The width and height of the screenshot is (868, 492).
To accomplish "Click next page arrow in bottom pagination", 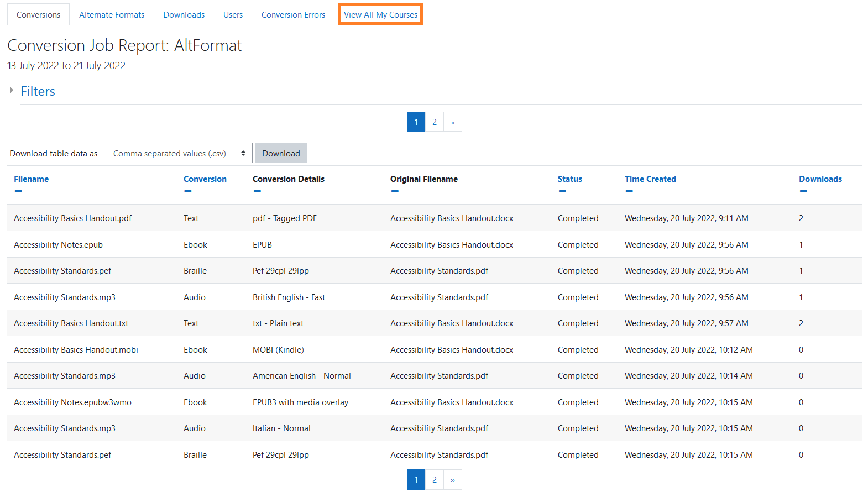I will [453, 479].
